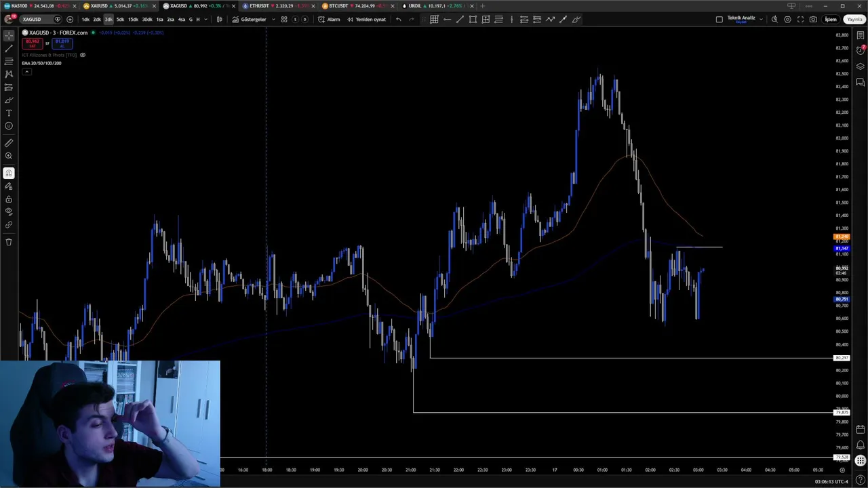The width and height of the screenshot is (868, 488).
Task: Select the 5dk timeframe
Action: pyautogui.click(x=120, y=20)
